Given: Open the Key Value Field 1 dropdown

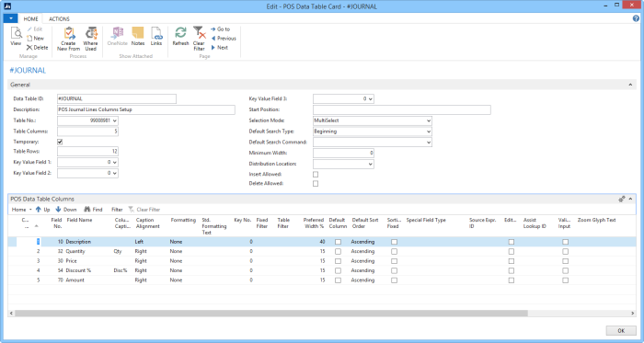Looking at the screenshot, I should [x=115, y=162].
